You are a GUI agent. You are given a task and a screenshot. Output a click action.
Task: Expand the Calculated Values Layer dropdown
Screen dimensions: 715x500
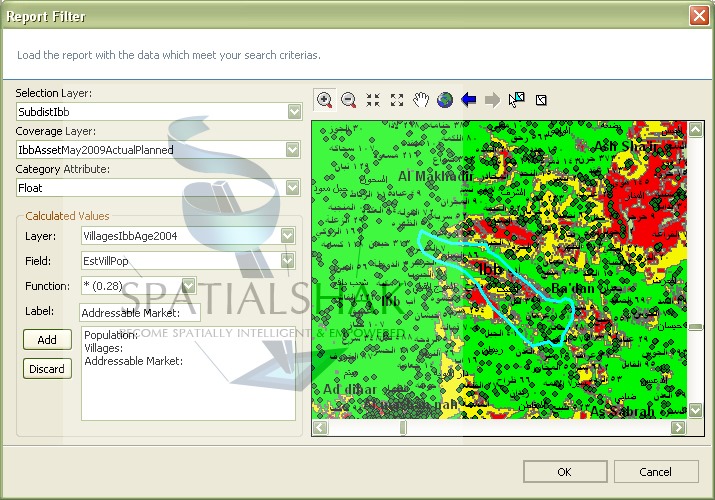coord(288,236)
